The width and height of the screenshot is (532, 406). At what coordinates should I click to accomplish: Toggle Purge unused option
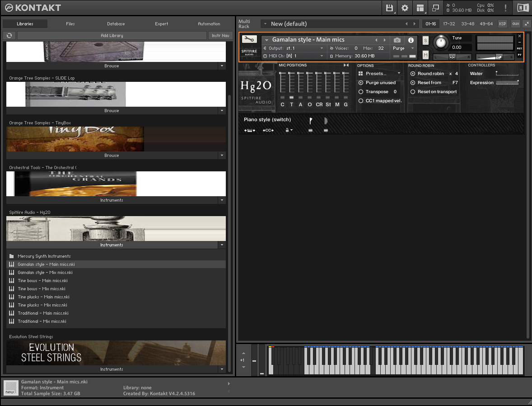[x=361, y=83]
